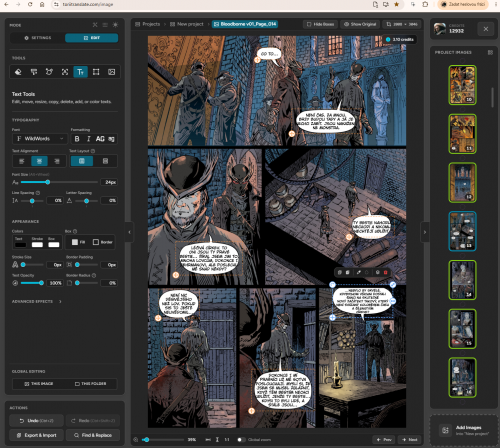Apply global editing to This Folder

91,384
